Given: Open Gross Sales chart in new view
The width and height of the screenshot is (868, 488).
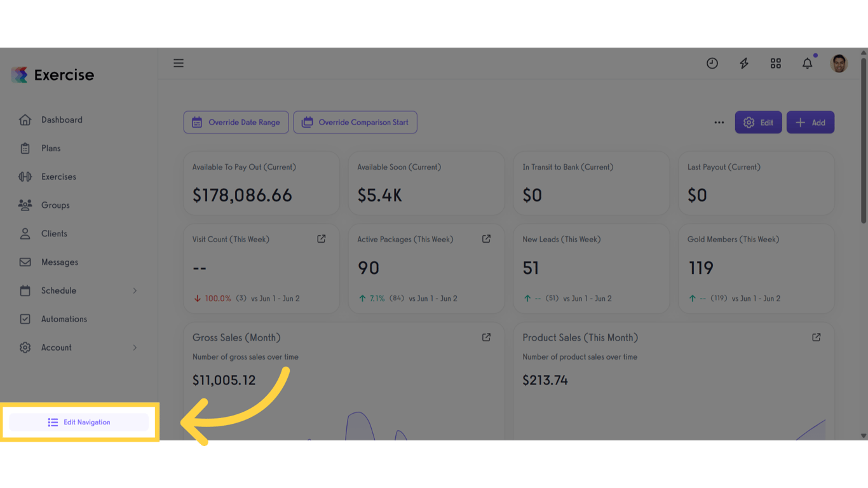Looking at the screenshot, I should tap(486, 337).
